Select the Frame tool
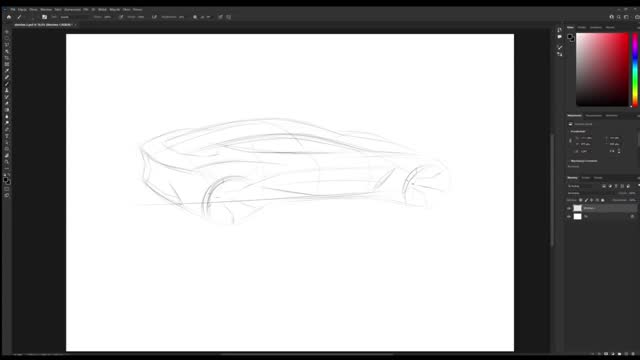The height and width of the screenshot is (360, 640). click(7, 64)
